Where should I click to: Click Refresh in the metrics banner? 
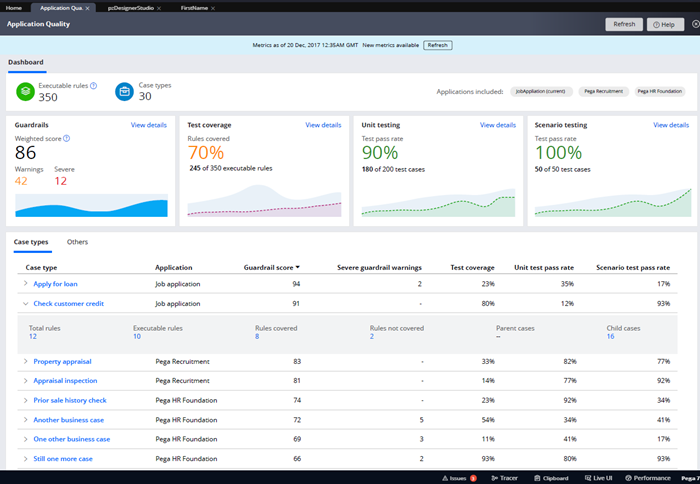438,45
